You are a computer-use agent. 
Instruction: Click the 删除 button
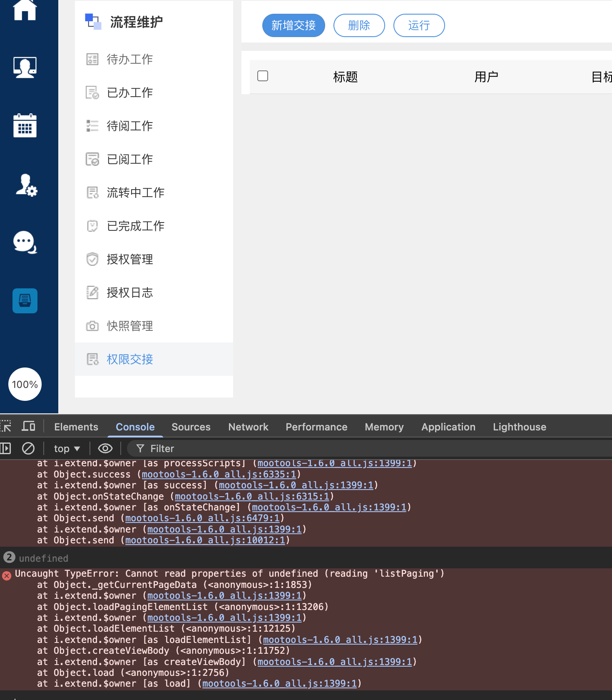click(x=359, y=25)
